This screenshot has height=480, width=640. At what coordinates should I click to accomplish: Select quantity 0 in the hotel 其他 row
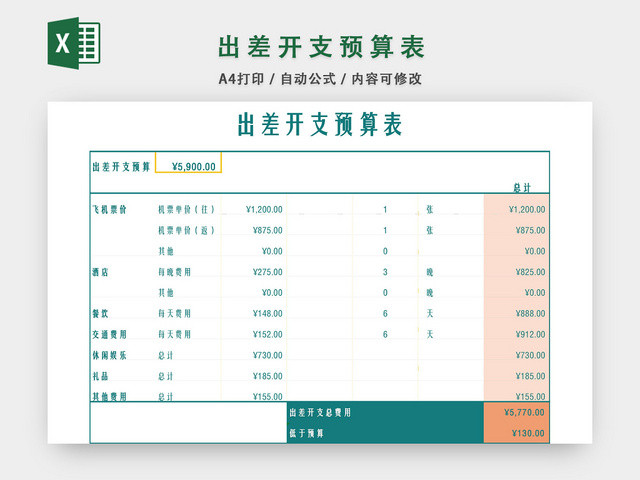(x=385, y=293)
